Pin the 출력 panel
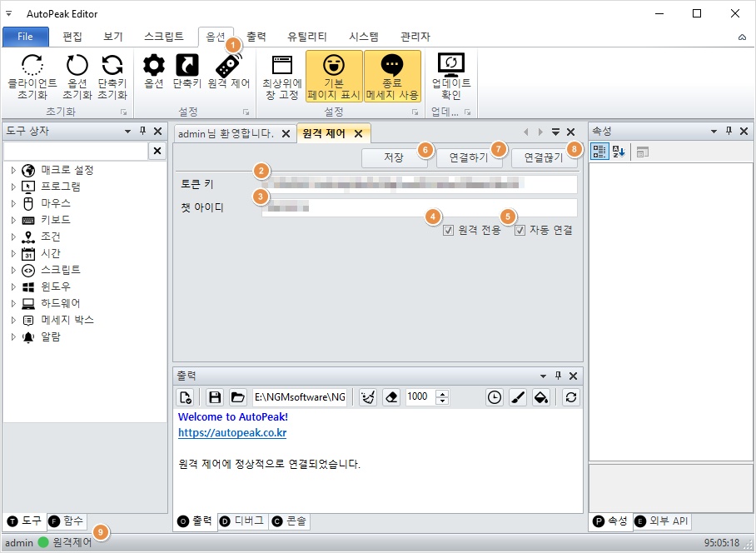This screenshot has height=553, width=756. click(x=559, y=376)
